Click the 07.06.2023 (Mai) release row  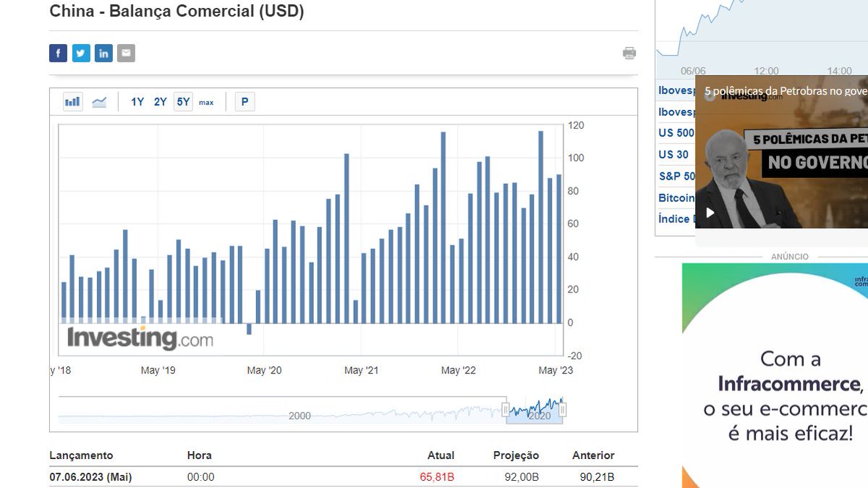click(x=344, y=477)
